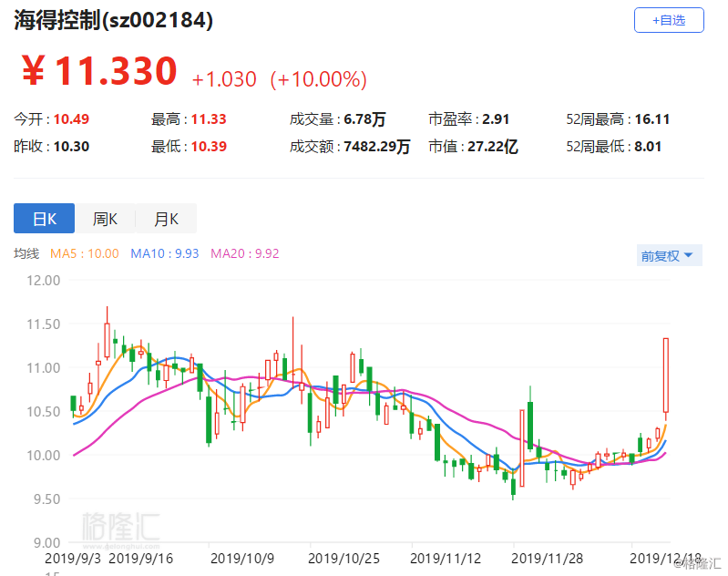The image size is (728, 576).
Task: Click the 2019/9/16 date axis label
Action: click(140, 559)
